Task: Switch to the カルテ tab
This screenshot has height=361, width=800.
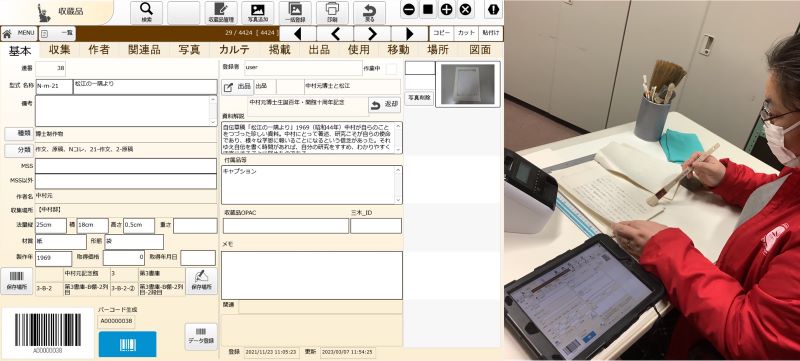Action: pos(234,49)
